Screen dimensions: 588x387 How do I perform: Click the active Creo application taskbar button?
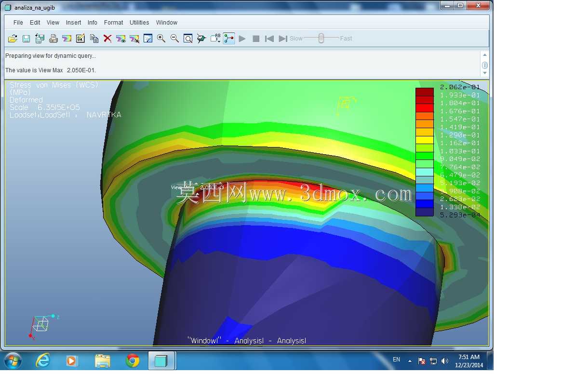pyautogui.click(x=161, y=360)
